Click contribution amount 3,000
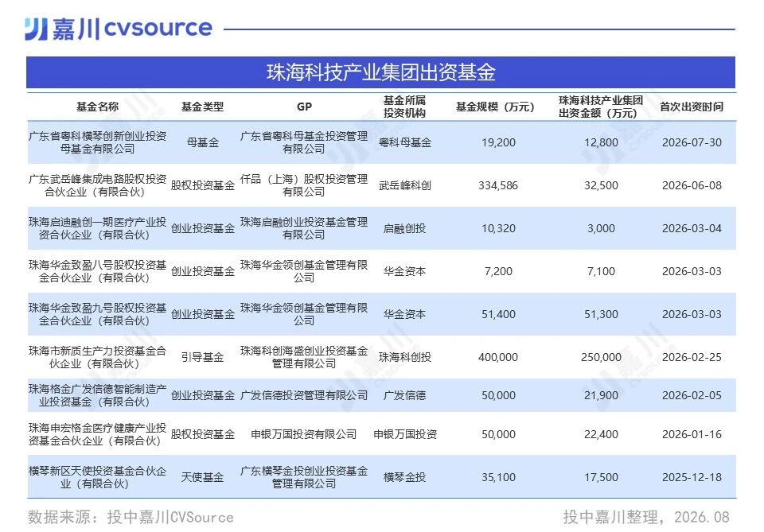764x532 pixels. click(x=602, y=228)
